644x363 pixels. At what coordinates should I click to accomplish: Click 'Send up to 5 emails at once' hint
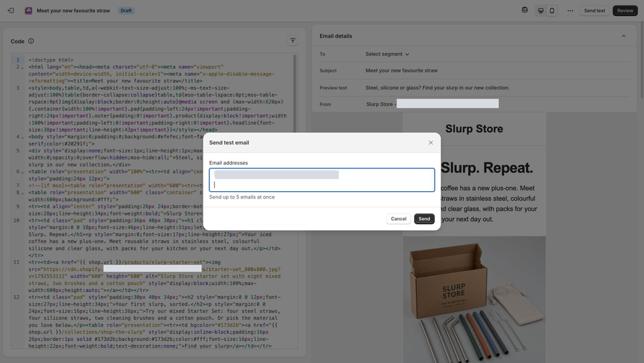coord(242,197)
